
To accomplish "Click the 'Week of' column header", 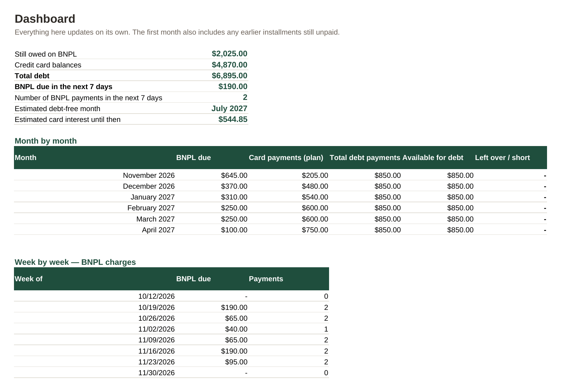I will point(29,279).
